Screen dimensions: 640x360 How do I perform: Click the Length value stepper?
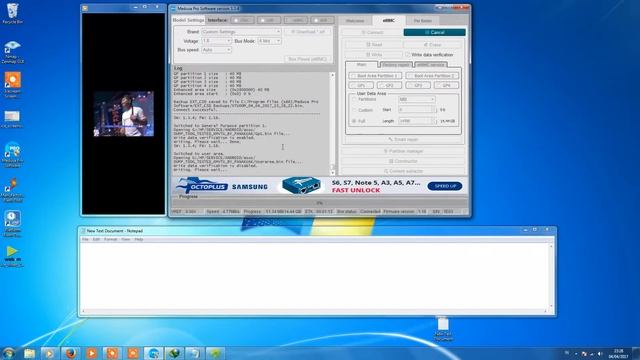pos(434,121)
